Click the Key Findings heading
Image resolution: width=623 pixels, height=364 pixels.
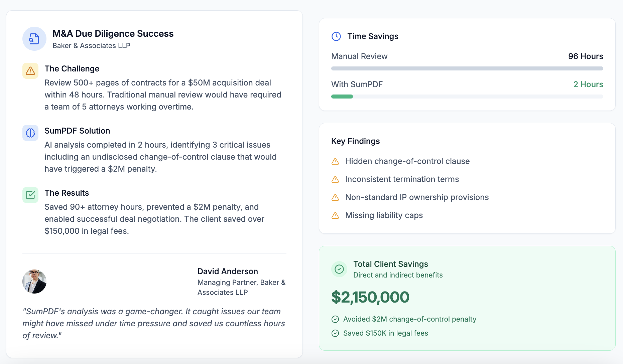(355, 141)
